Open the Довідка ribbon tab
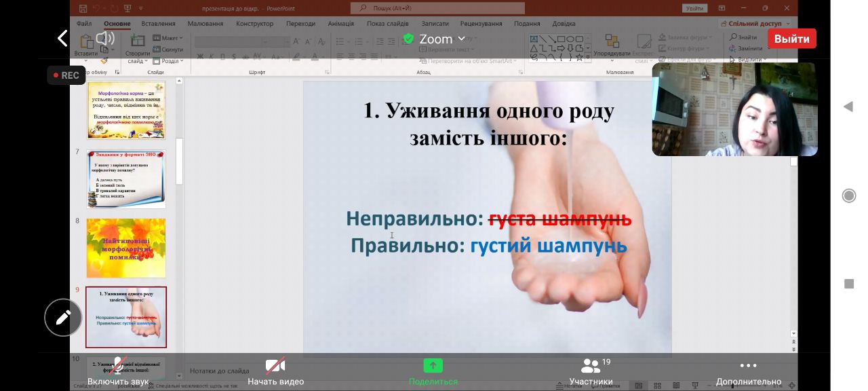The width and height of the screenshot is (868, 391). coord(564,24)
